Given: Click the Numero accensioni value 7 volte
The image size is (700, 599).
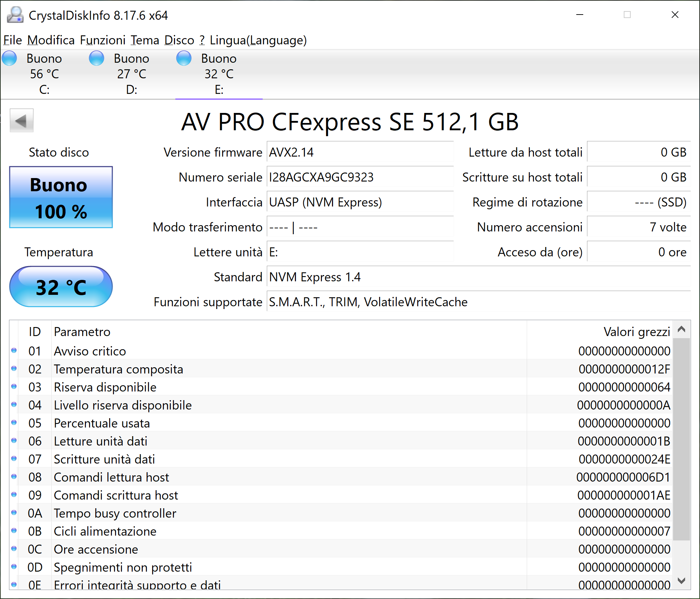Looking at the screenshot, I should coord(639,227).
